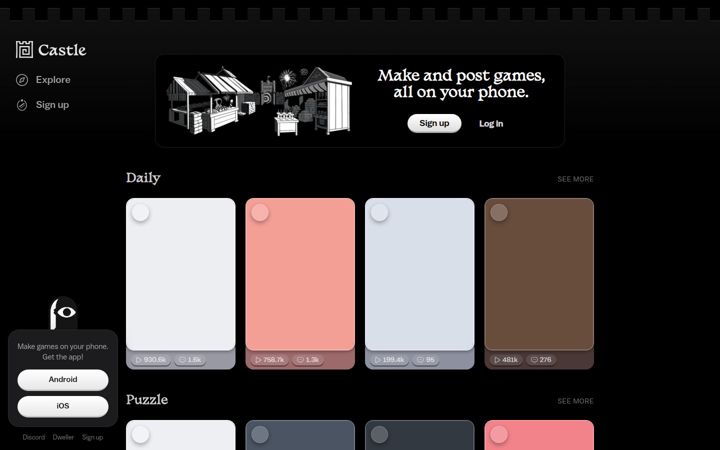Open the light blue Daily game card

click(x=419, y=274)
